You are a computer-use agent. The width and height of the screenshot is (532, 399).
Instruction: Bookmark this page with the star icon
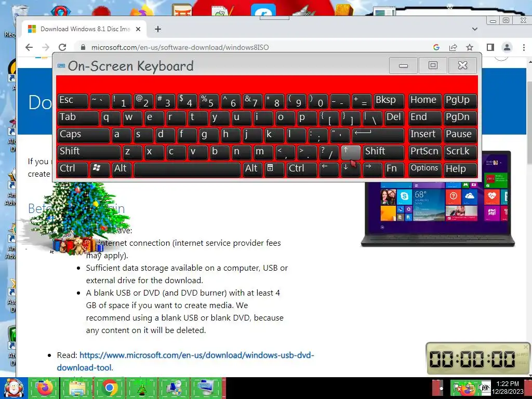click(x=470, y=47)
